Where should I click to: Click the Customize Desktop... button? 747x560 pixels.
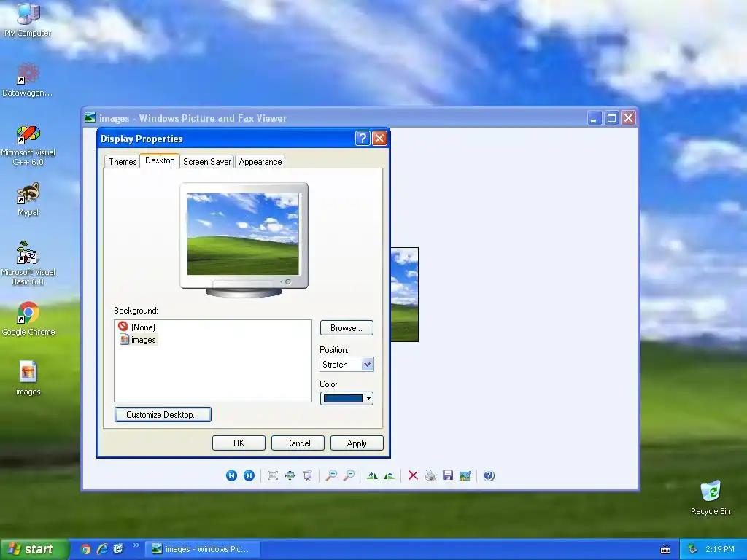click(x=163, y=414)
